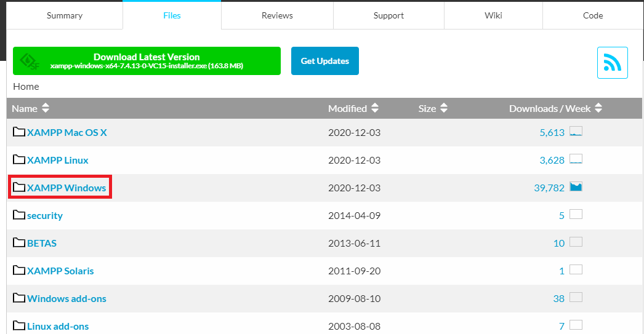Click the 5 weekly downloads link for security

(x=562, y=215)
